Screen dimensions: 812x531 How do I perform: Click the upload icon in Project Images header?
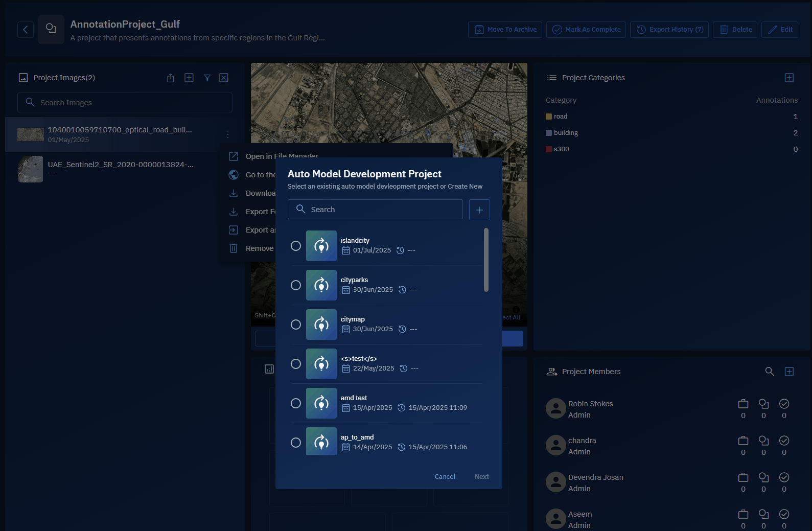coord(171,78)
